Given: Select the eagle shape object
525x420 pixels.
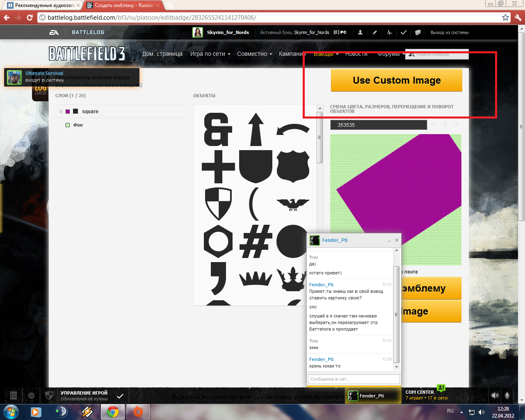Looking at the screenshot, I should tap(293, 204).
